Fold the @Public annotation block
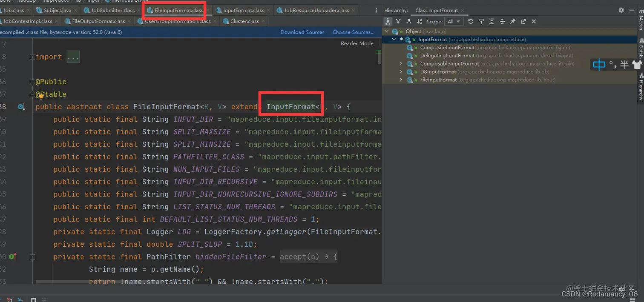The width and height of the screenshot is (644, 302). (32, 82)
